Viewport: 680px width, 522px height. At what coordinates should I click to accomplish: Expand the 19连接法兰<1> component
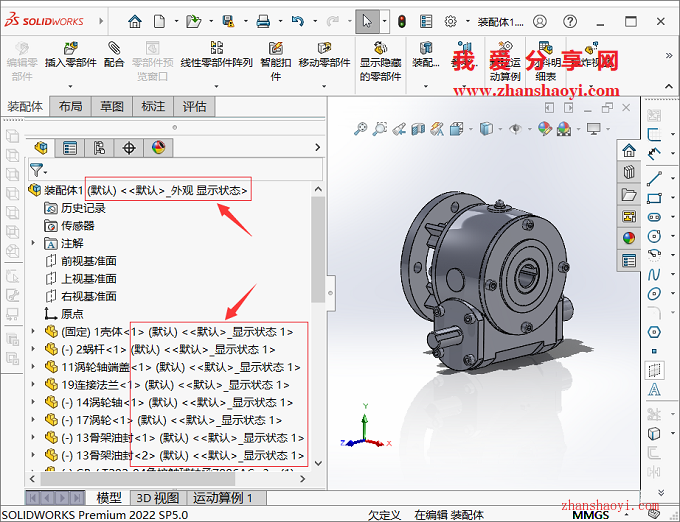(33, 385)
